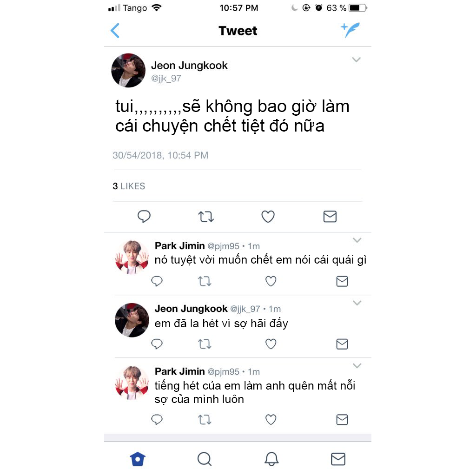This screenshot has width=476, height=476.
Task: Retweet Park Jimin's first reply
Action: tap(205, 281)
